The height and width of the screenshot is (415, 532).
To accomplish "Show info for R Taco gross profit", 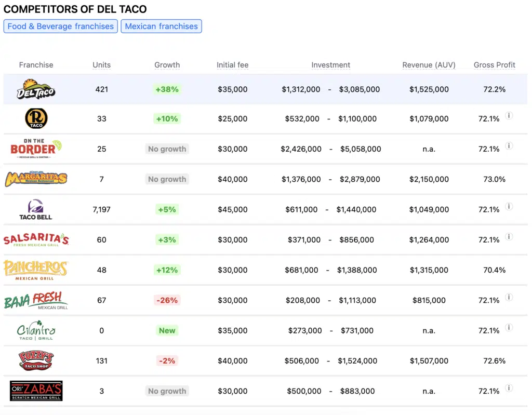I will [509, 116].
